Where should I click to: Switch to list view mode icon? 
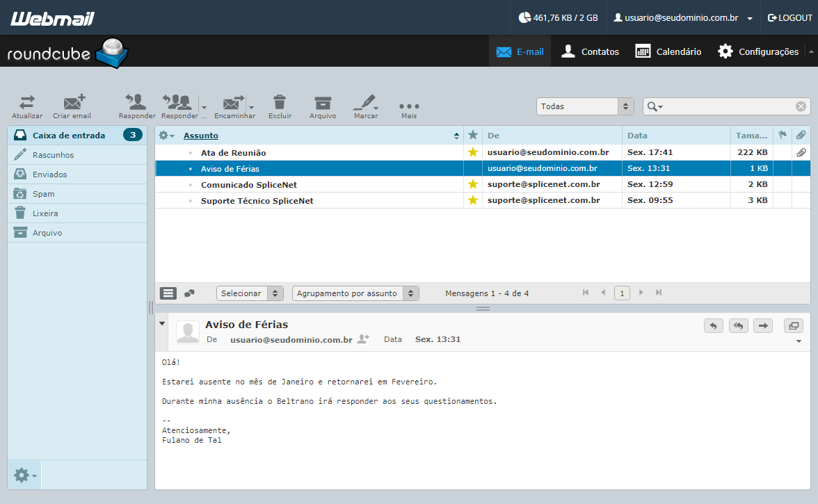(x=168, y=293)
